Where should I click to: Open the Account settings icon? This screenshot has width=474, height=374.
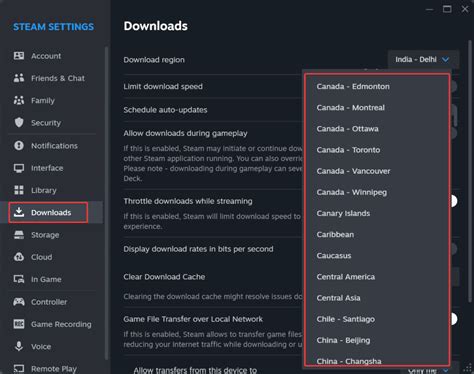[19, 56]
